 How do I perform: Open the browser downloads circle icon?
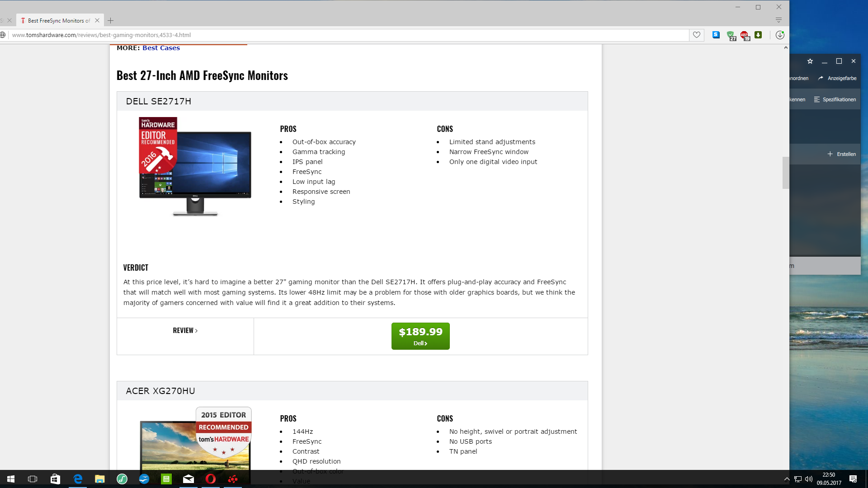point(780,35)
